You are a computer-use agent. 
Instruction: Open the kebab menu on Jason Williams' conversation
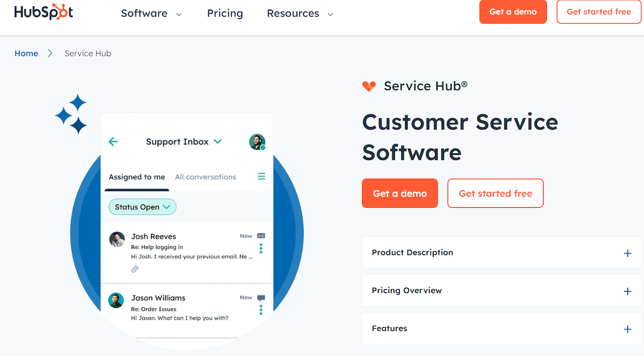tap(260, 310)
